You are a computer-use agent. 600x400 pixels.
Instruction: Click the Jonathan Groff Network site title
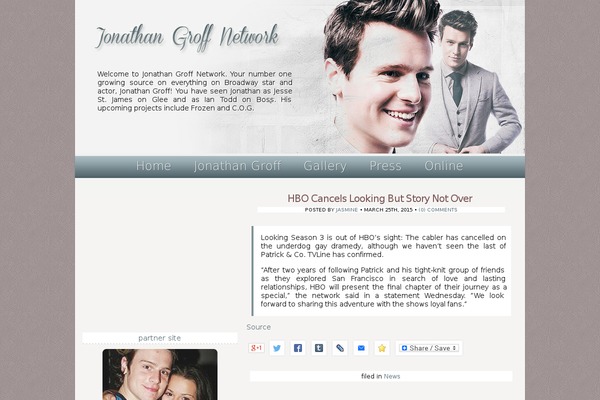(x=187, y=37)
